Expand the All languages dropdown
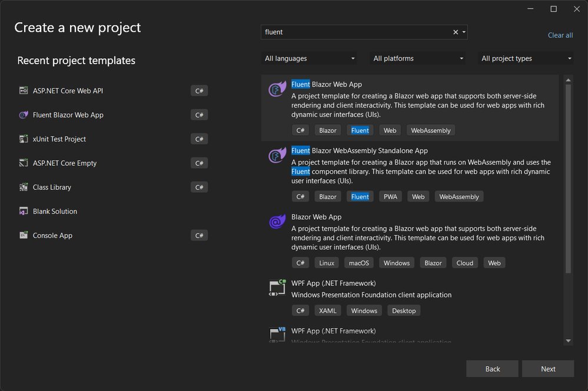 point(308,58)
